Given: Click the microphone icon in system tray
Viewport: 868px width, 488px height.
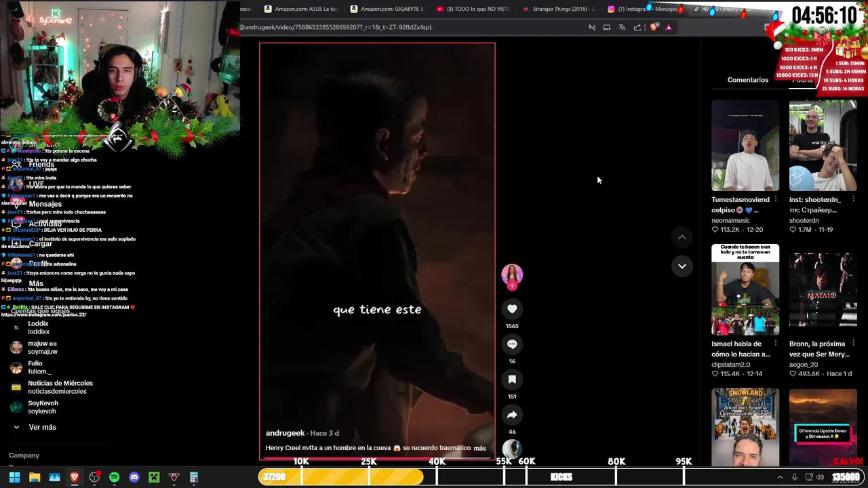Looking at the screenshot, I should coord(795,477).
